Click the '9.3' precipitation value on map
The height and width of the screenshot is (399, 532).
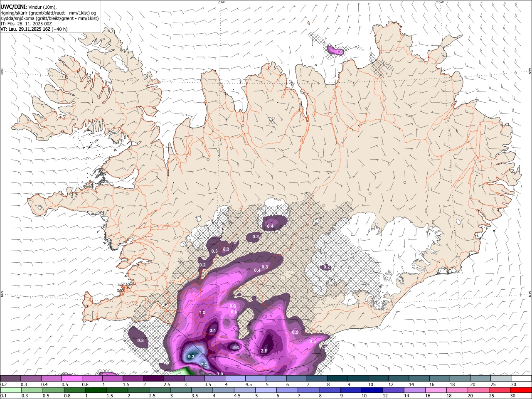coord(191,357)
